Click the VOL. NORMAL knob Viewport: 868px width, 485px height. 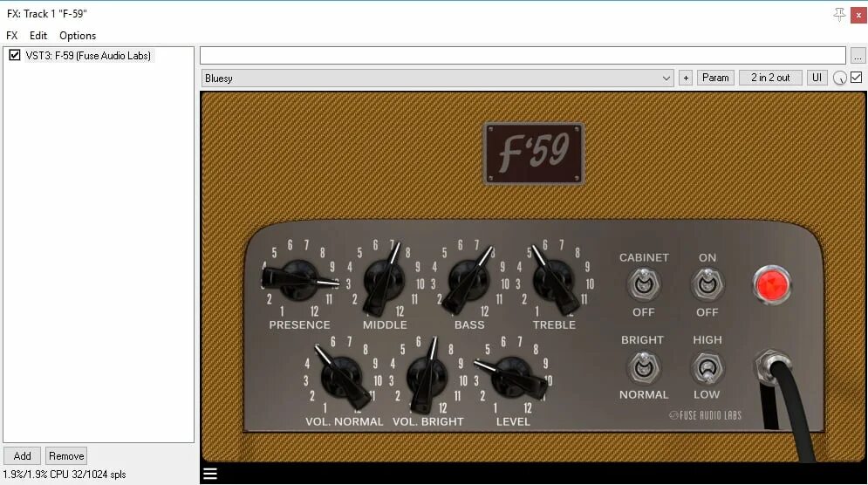(x=342, y=377)
